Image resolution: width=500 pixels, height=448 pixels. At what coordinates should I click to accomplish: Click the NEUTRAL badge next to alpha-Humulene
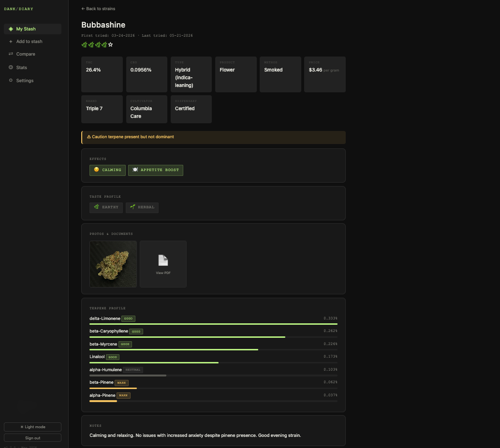(x=133, y=370)
